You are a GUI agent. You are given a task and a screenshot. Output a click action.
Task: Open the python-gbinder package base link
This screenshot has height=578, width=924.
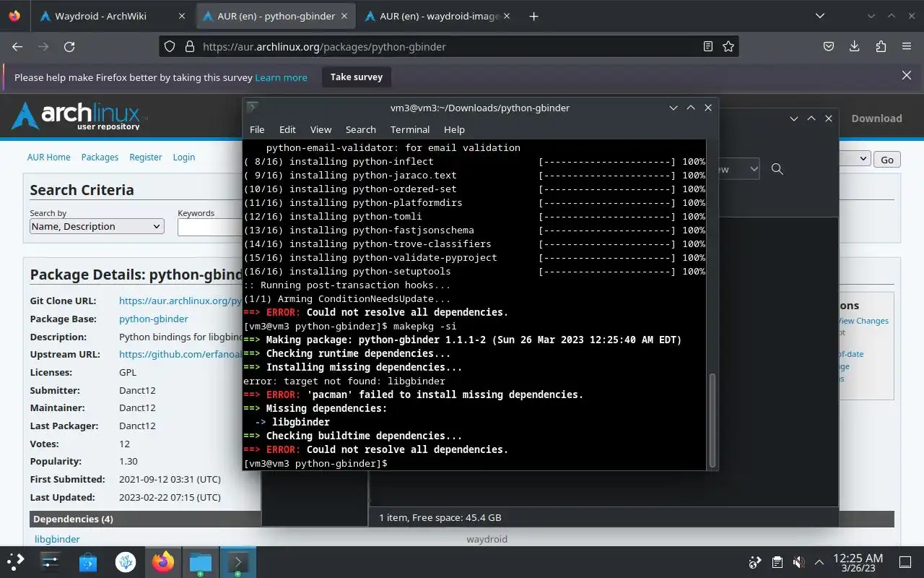[x=153, y=319]
